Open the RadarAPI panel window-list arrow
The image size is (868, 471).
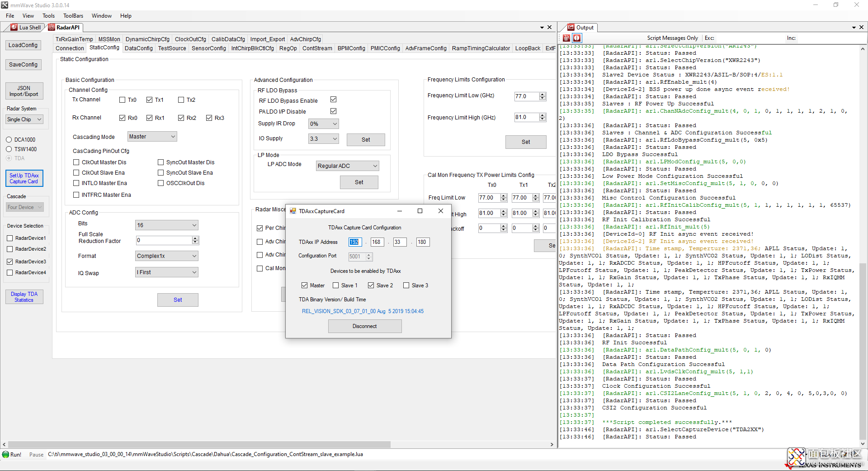542,28
